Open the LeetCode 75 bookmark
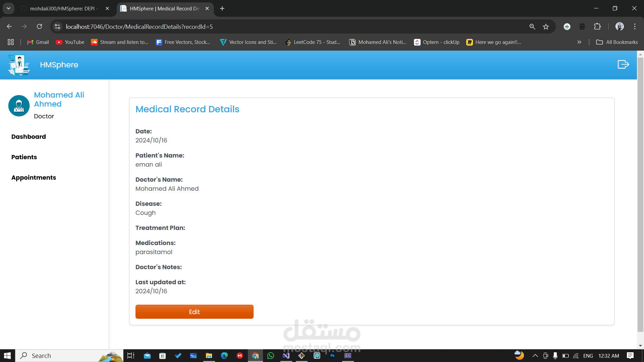The image size is (644, 362). 313,42
